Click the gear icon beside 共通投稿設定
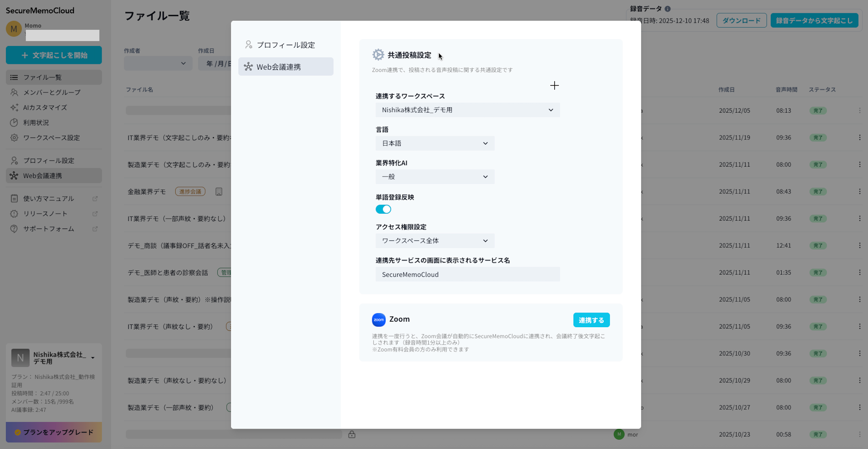 tap(378, 55)
